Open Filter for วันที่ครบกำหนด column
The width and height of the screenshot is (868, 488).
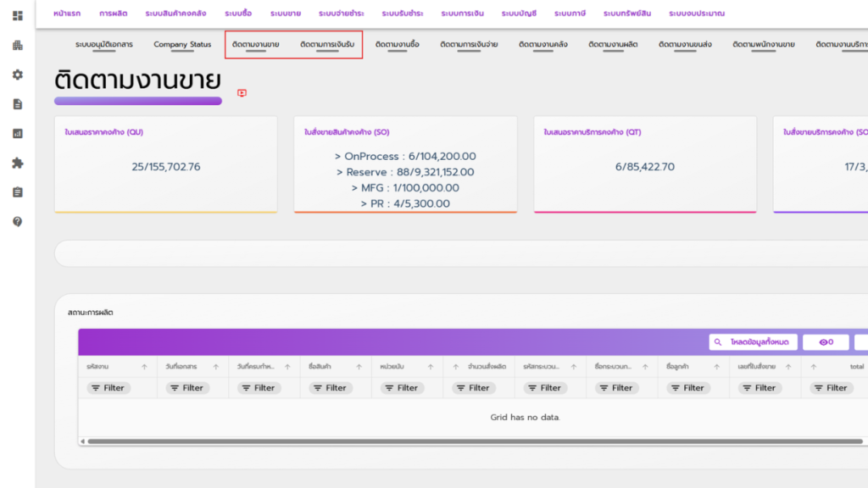tap(259, 388)
